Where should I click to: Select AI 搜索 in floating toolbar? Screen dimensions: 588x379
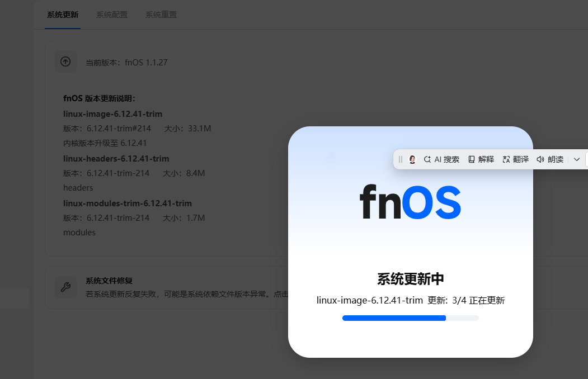pos(441,159)
